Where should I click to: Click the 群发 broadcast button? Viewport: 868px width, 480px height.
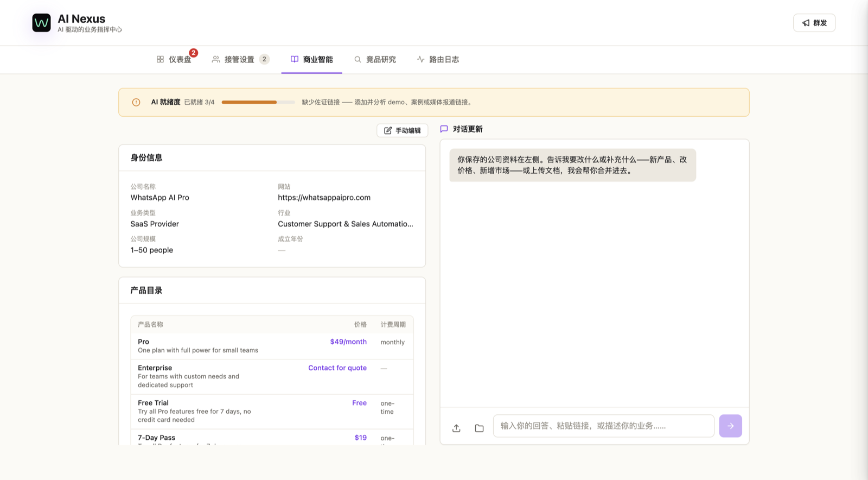(814, 23)
